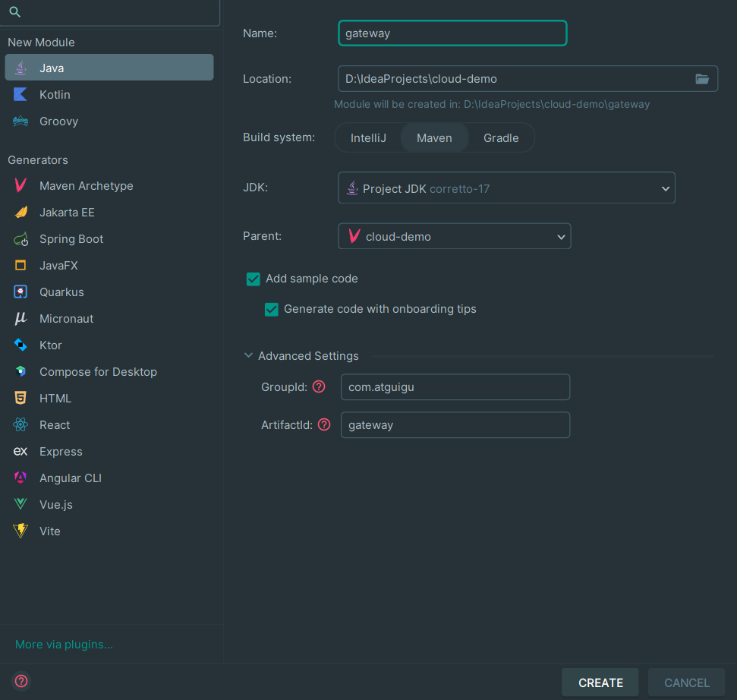This screenshot has height=700, width=737.
Task: Uncheck Add sample code
Action: click(x=254, y=279)
